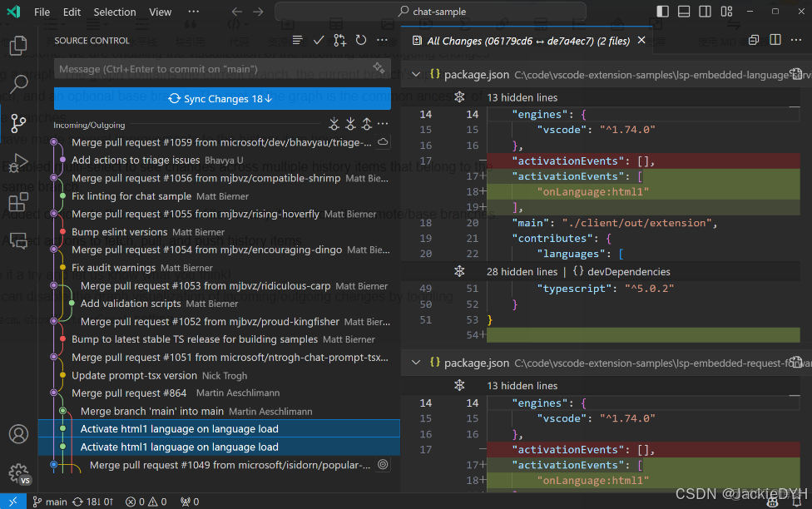Select the Search icon in activity bar
Image resolution: width=812 pixels, height=509 pixels.
[x=18, y=83]
